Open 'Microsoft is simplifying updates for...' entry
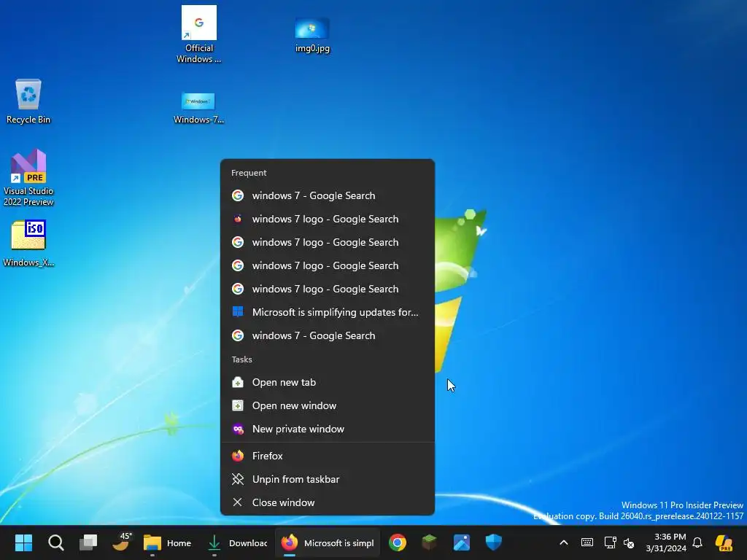This screenshot has width=747, height=560. point(328,312)
